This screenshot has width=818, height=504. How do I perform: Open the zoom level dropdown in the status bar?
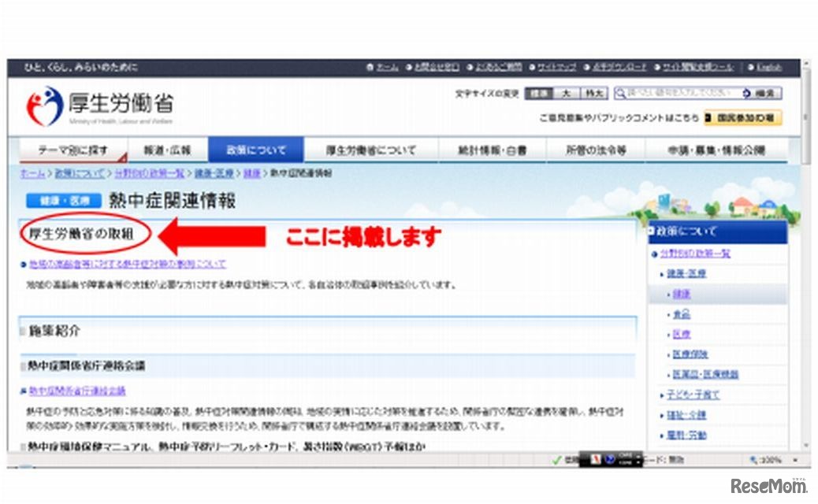click(x=796, y=458)
